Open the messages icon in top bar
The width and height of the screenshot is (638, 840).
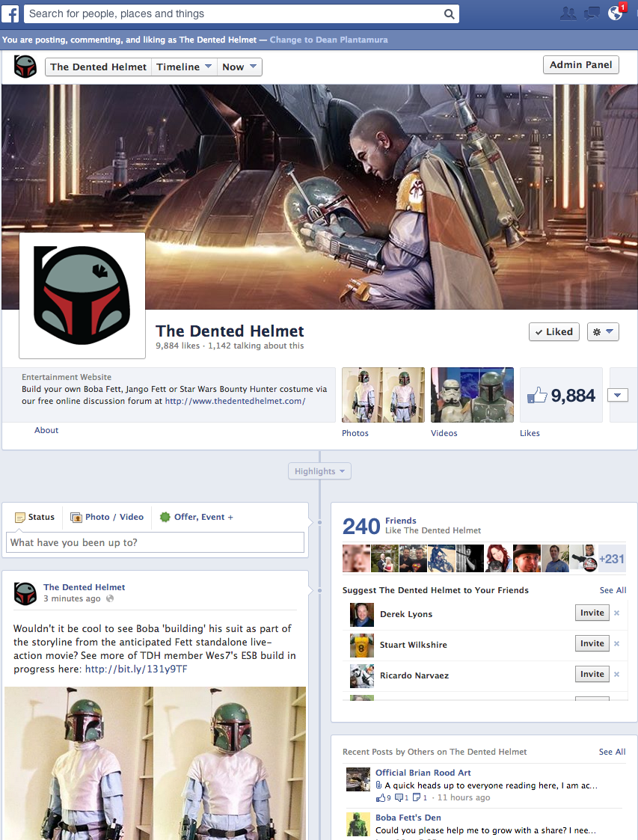[592, 13]
